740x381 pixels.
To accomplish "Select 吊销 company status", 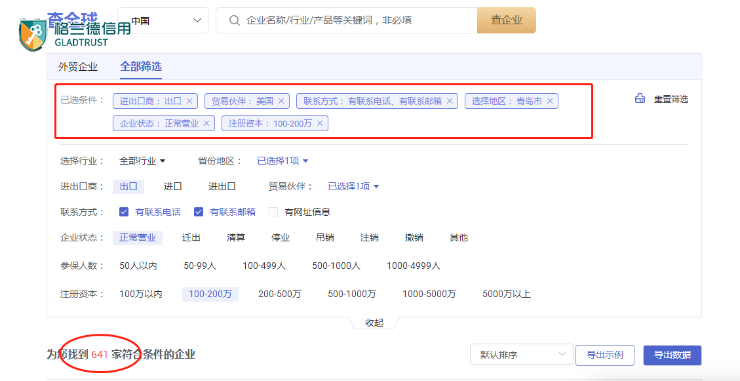I will click(x=325, y=237).
